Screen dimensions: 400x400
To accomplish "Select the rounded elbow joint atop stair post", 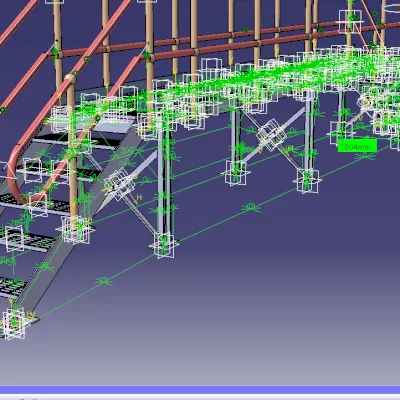I will [x=70, y=80].
